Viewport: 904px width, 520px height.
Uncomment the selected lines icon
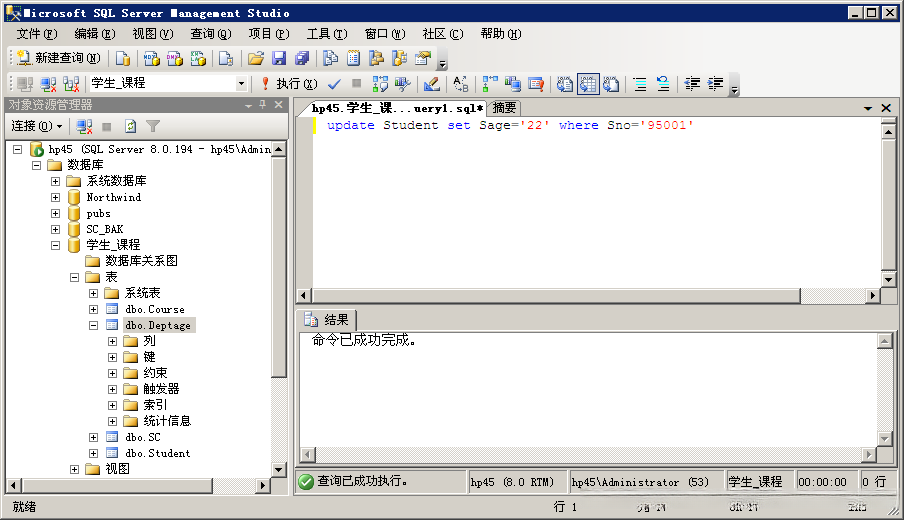point(663,84)
